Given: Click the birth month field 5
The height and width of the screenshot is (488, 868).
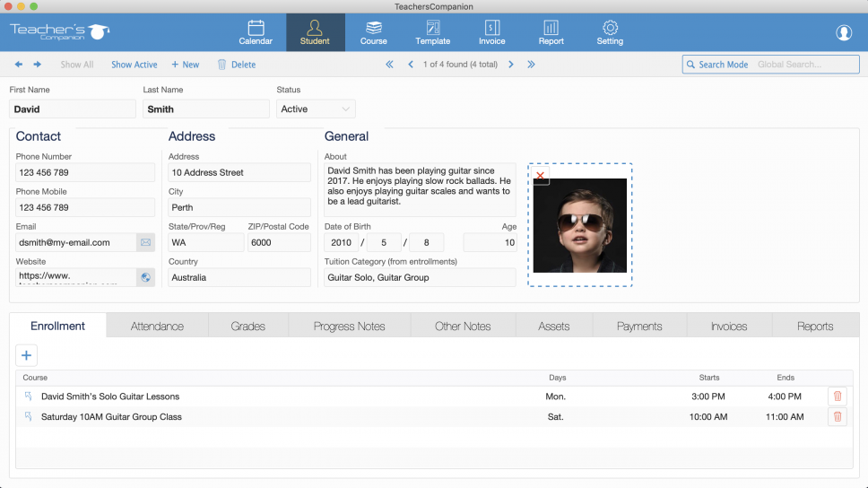Looking at the screenshot, I should coord(384,242).
